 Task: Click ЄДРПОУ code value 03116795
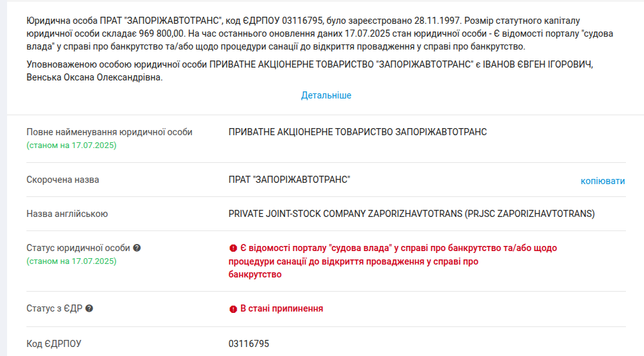click(x=249, y=344)
